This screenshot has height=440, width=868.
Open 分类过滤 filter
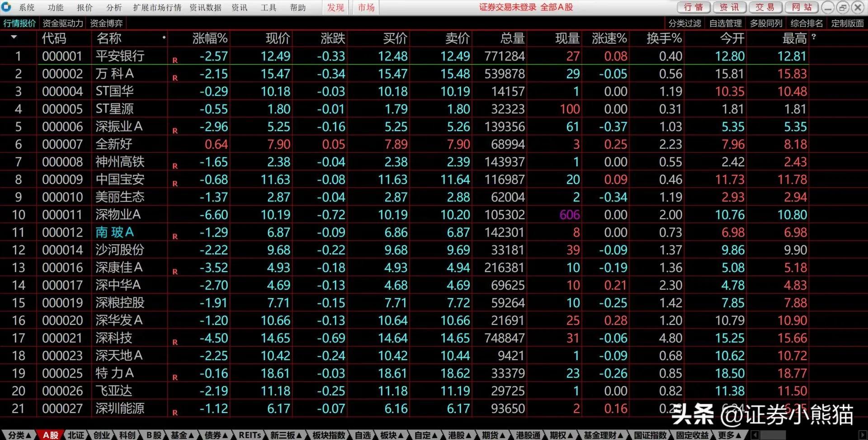(685, 23)
